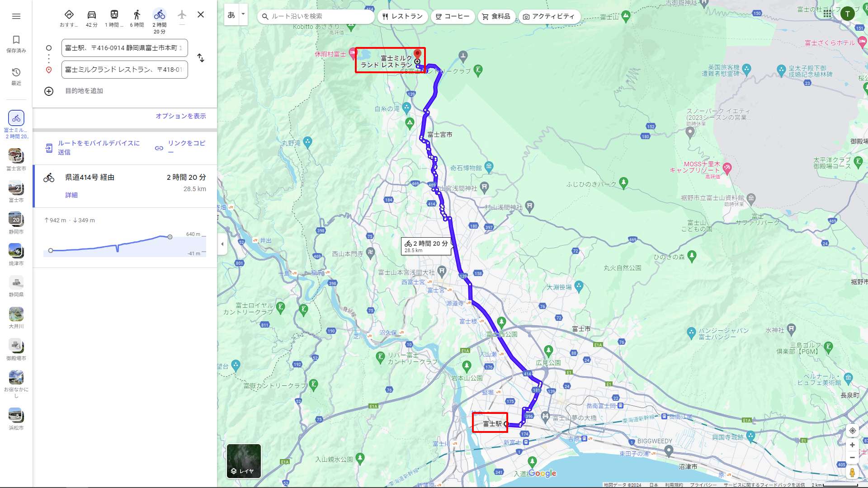
Task: Open 焼津市 recent thumbnail
Action: pos(16,254)
